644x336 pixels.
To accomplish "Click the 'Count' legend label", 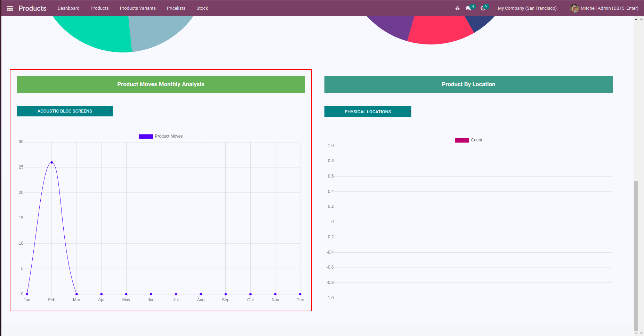I will pyautogui.click(x=476, y=140).
